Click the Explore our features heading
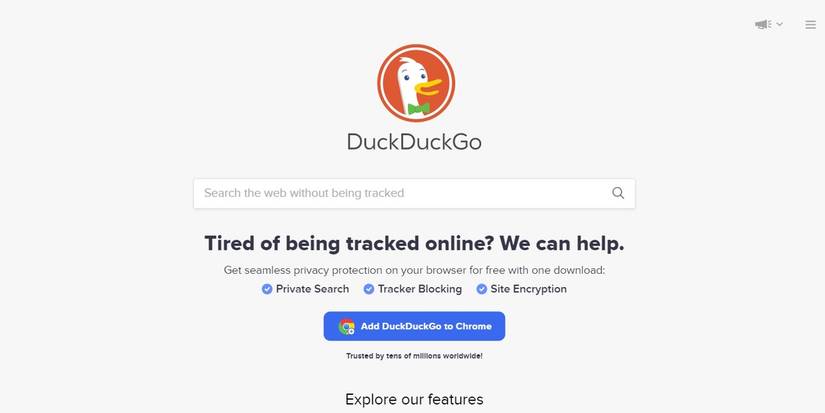The width and height of the screenshot is (825, 413). [x=414, y=399]
